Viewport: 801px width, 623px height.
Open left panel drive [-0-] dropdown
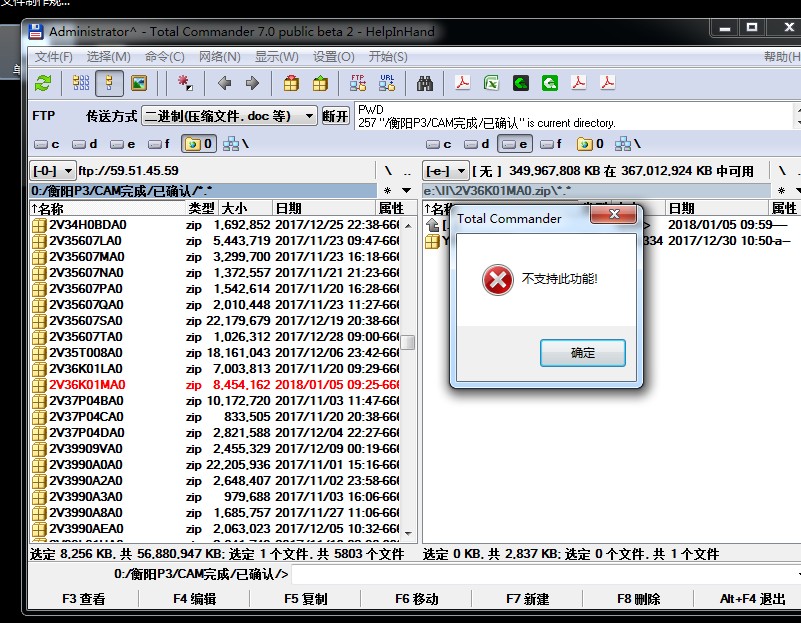53,171
